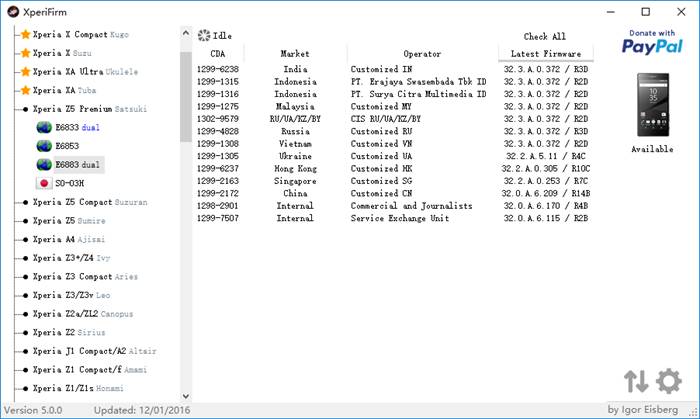Click the Commercial and Journalists operator

[411, 206]
